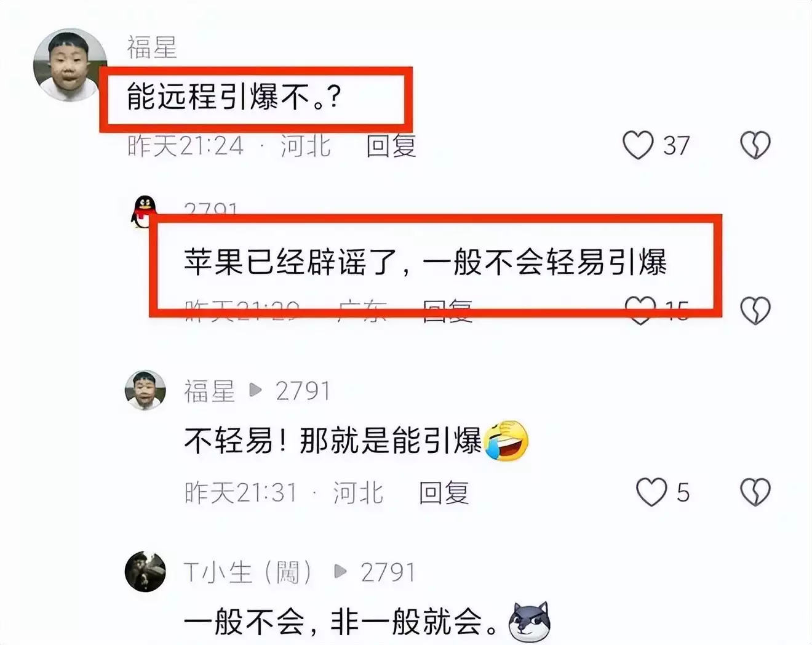This screenshot has height=645, width=812.
Task: Open 2791 mention after 福星's arrow
Action: pos(303,391)
